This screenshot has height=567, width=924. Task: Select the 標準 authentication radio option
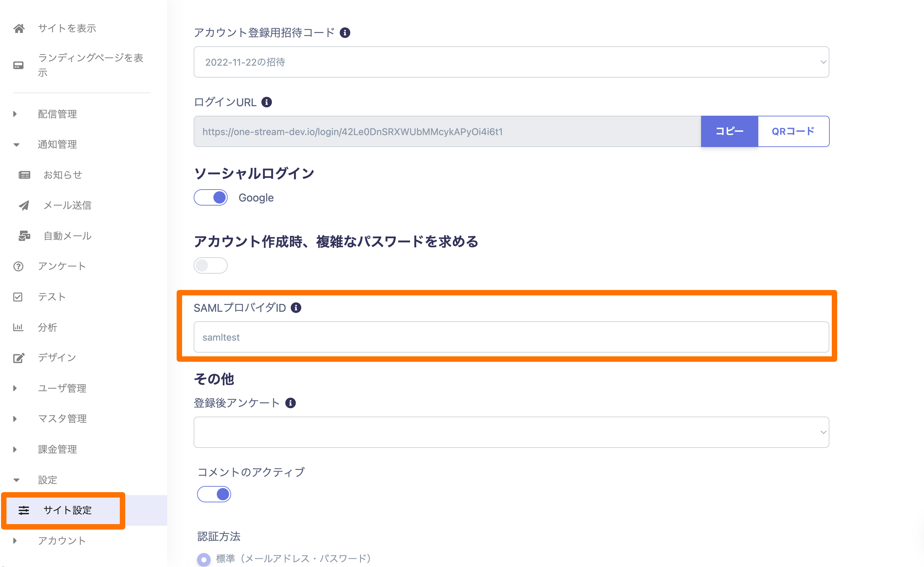204,559
